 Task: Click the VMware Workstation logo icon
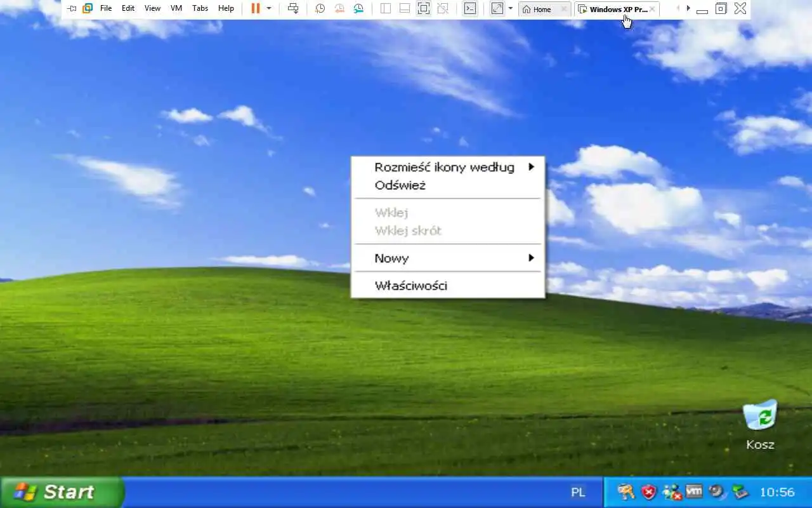(88, 9)
